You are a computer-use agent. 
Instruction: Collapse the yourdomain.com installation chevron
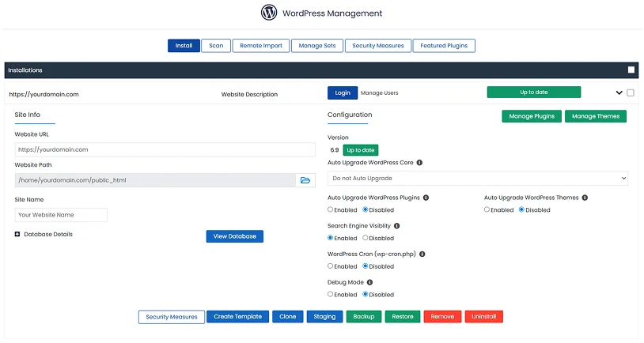(619, 92)
